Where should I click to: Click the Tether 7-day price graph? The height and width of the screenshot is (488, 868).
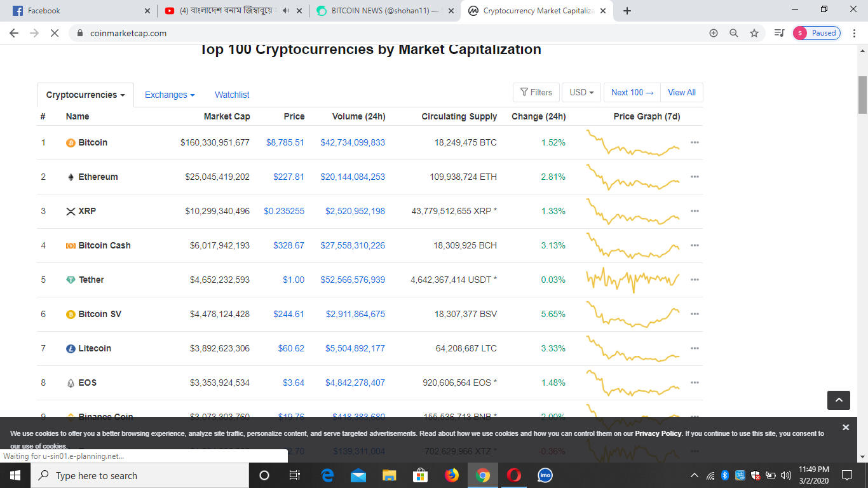(633, 280)
